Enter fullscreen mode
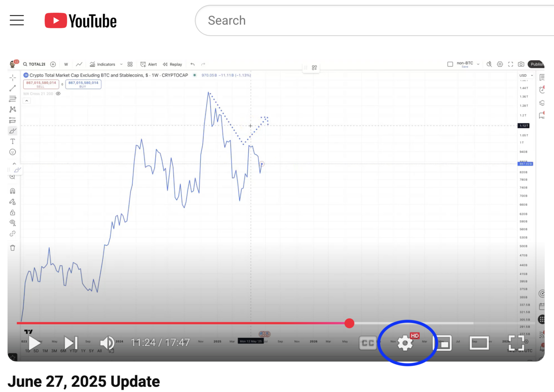The image size is (554, 392). (x=516, y=343)
